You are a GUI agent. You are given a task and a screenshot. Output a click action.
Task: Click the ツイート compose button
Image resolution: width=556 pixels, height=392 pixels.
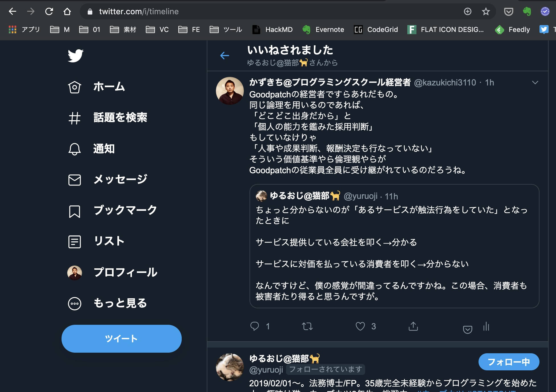[x=122, y=339]
